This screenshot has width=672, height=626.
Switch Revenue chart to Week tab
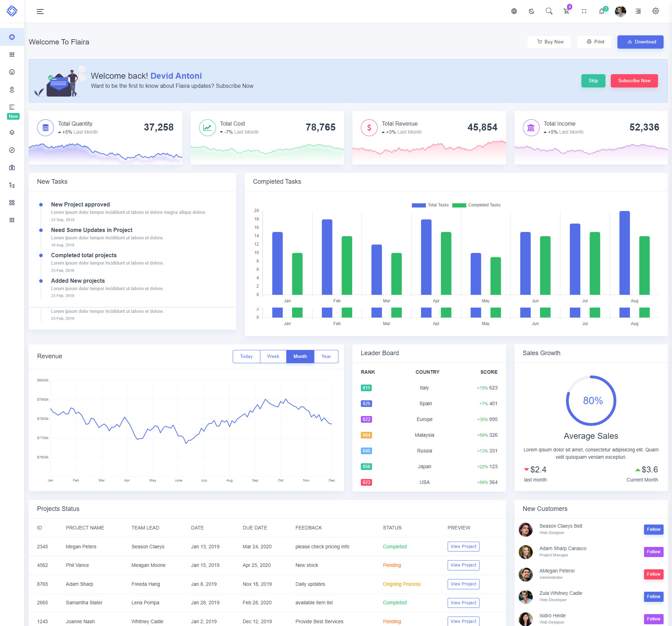coord(273,357)
